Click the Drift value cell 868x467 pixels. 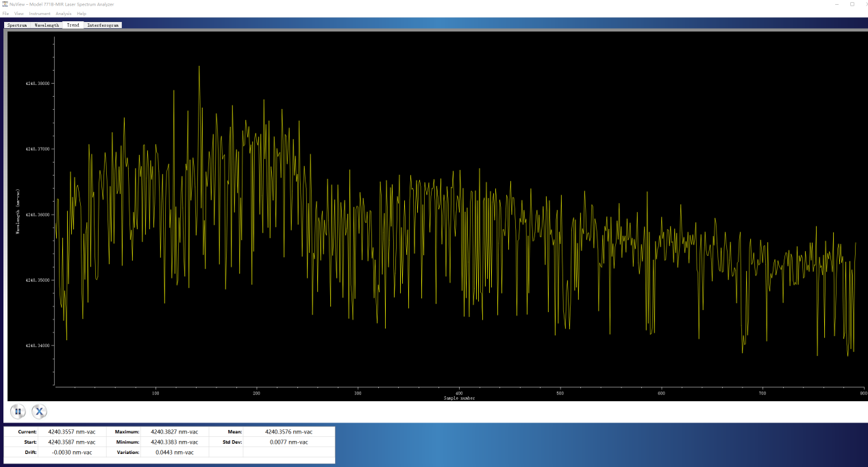tap(71, 453)
